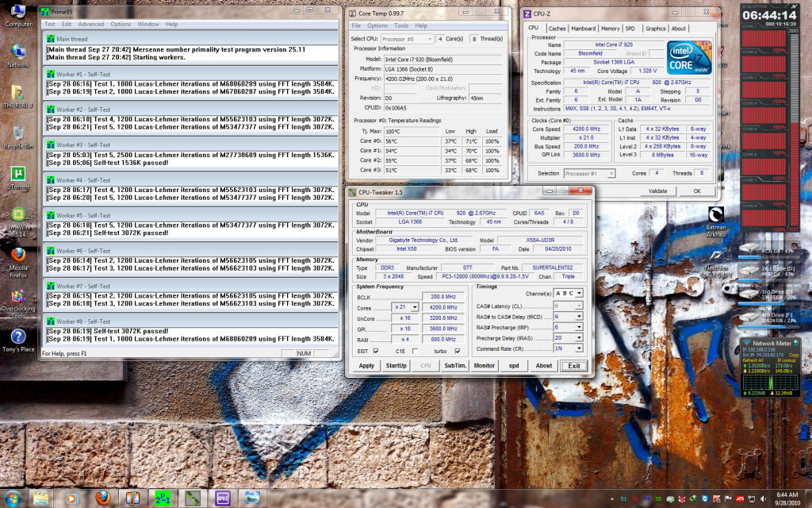Select the LimeWire desktop shortcut
Image resolution: width=812 pixels, height=508 pixels.
point(18,222)
